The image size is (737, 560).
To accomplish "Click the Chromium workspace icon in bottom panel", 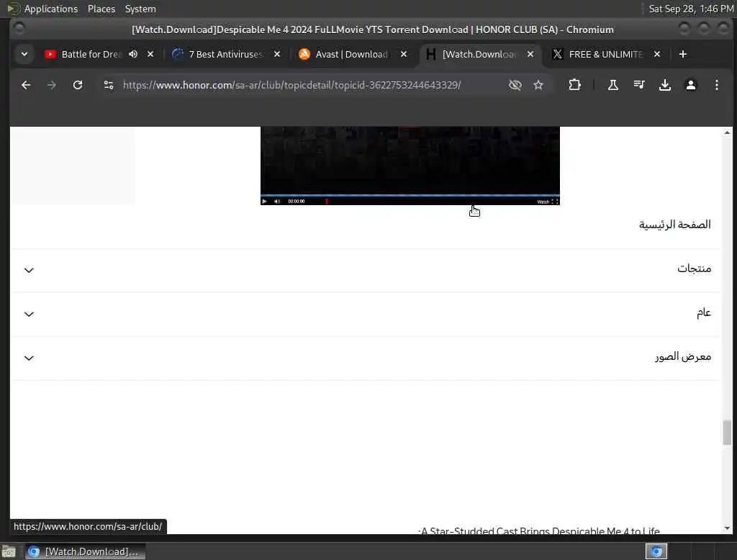I will pos(656,551).
